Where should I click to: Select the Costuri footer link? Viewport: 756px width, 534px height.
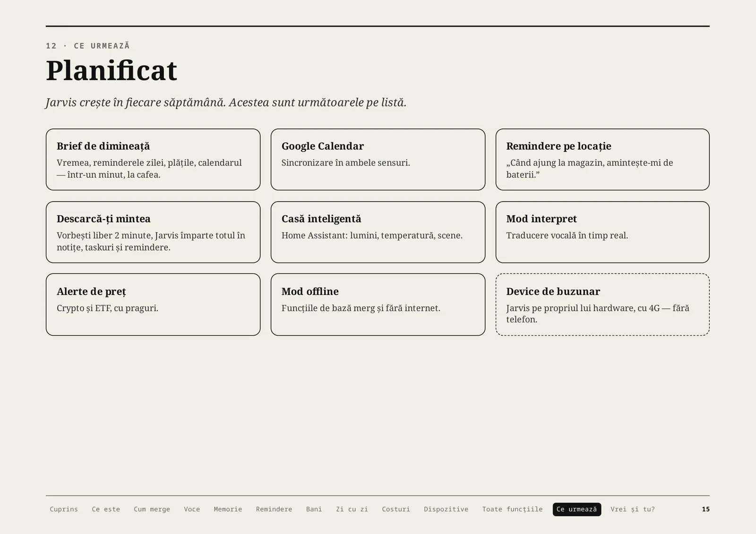[396, 509]
